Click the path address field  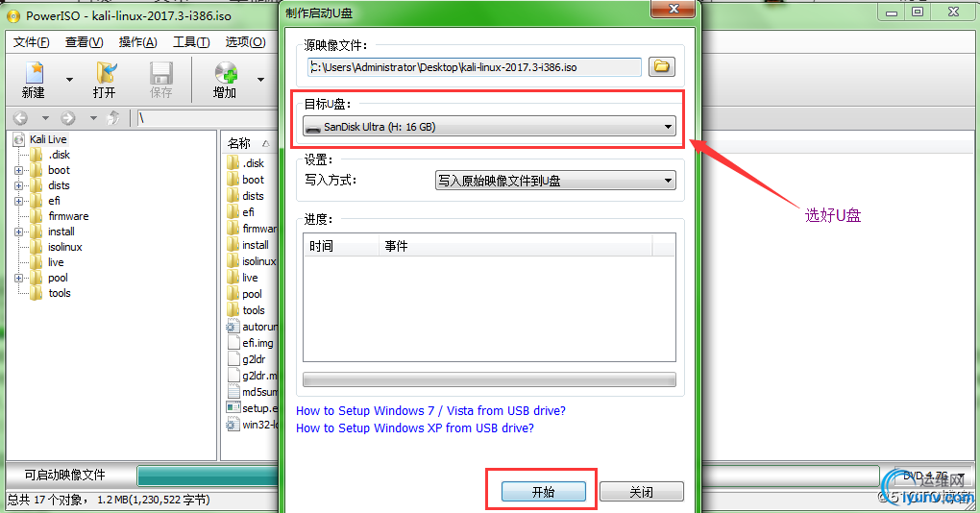207,117
